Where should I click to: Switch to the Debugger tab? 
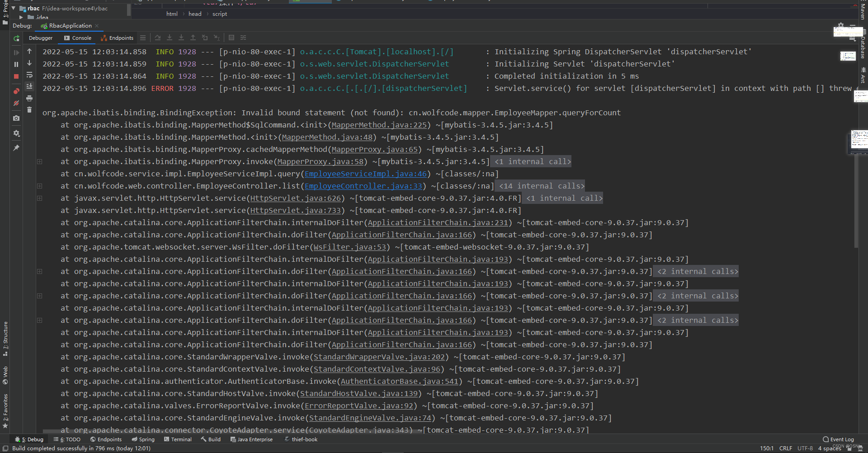point(40,38)
